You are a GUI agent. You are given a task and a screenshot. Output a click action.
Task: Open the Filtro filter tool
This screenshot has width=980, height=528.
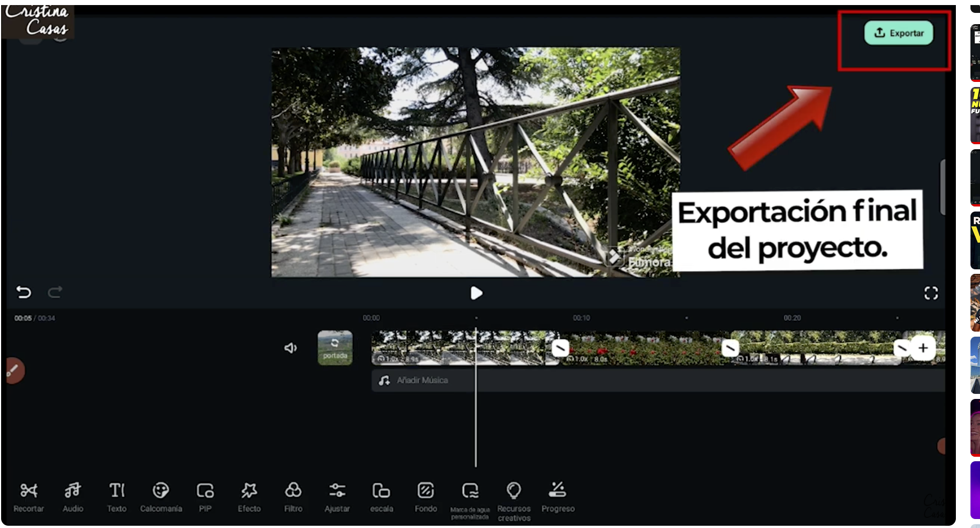293,497
